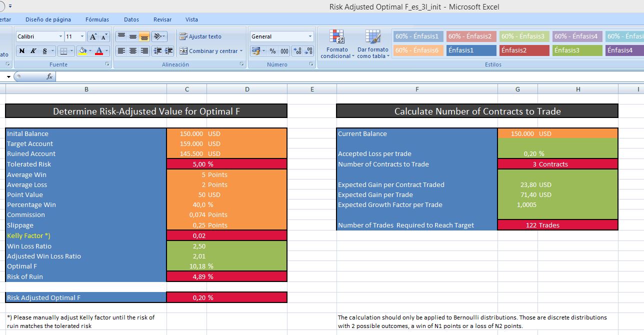
Task: Toggle Ajustar texto wrap text
Action: tap(200, 36)
